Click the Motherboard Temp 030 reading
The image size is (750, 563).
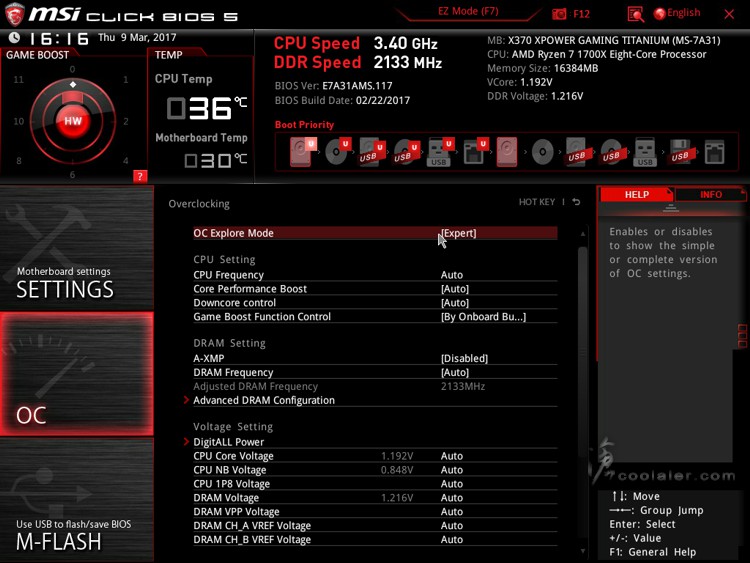coord(215,160)
